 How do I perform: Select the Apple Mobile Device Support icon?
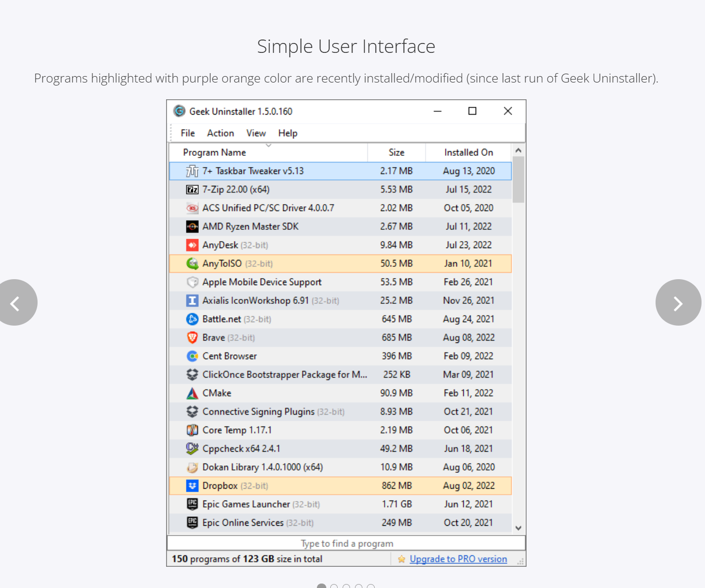(x=192, y=282)
